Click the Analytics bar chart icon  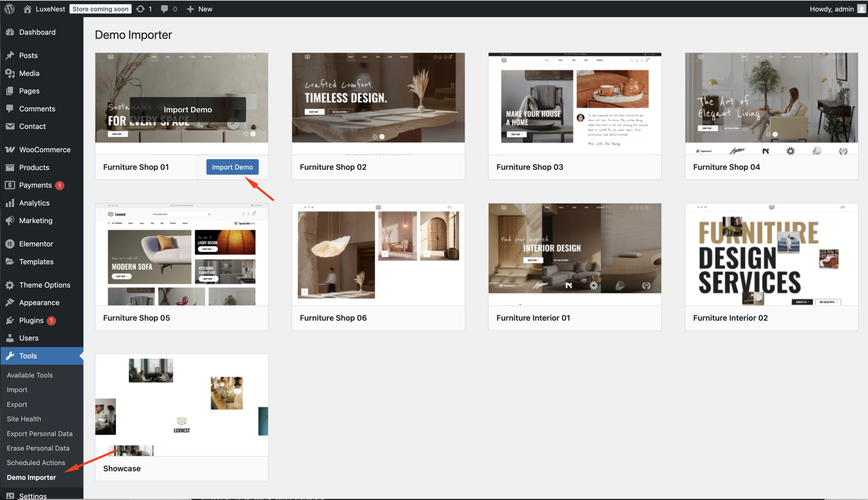click(10, 203)
